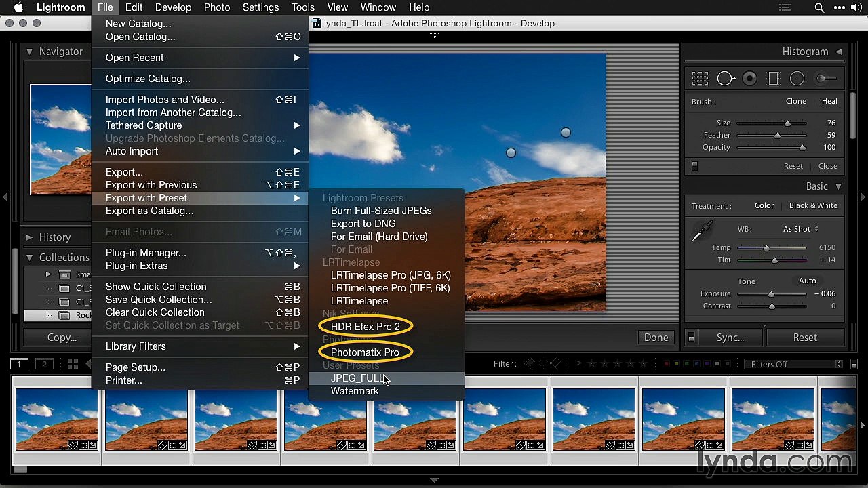Collapse the Navigator panel
The width and height of the screenshot is (868, 488).
(30, 52)
